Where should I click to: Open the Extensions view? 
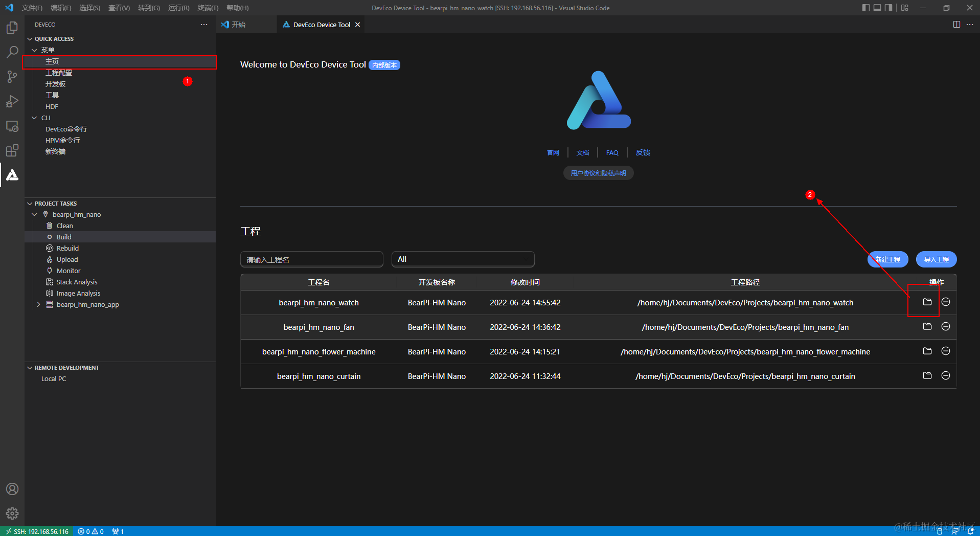point(12,150)
